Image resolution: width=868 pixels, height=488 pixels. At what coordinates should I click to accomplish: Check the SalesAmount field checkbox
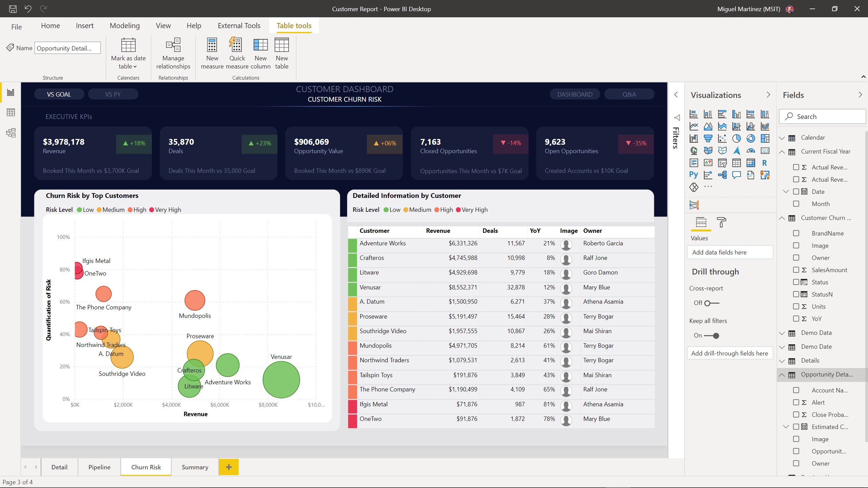796,270
